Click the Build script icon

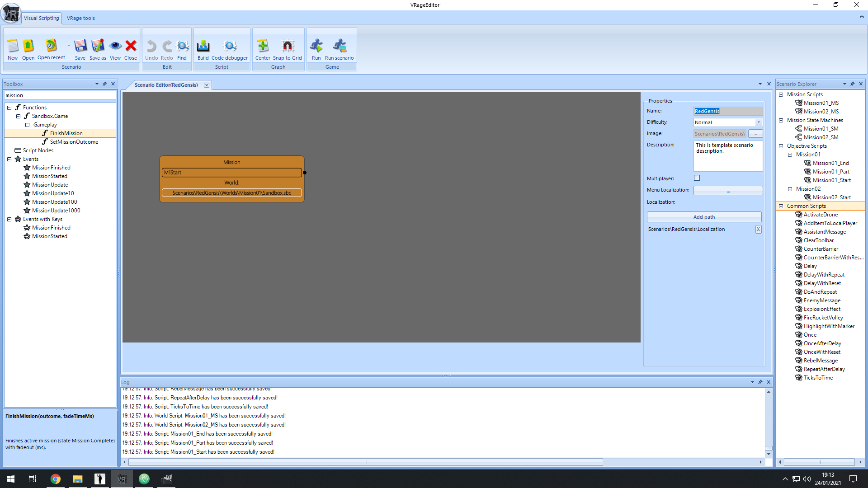point(203,49)
